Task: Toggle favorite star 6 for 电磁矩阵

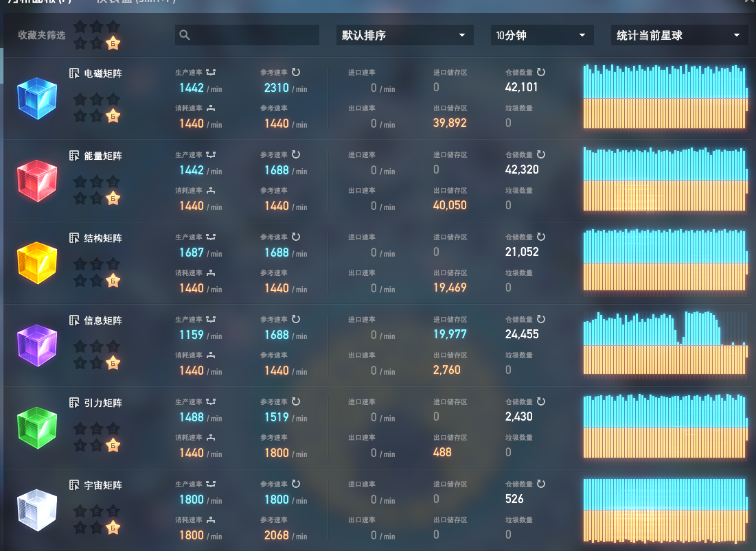Action: coord(113,116)
